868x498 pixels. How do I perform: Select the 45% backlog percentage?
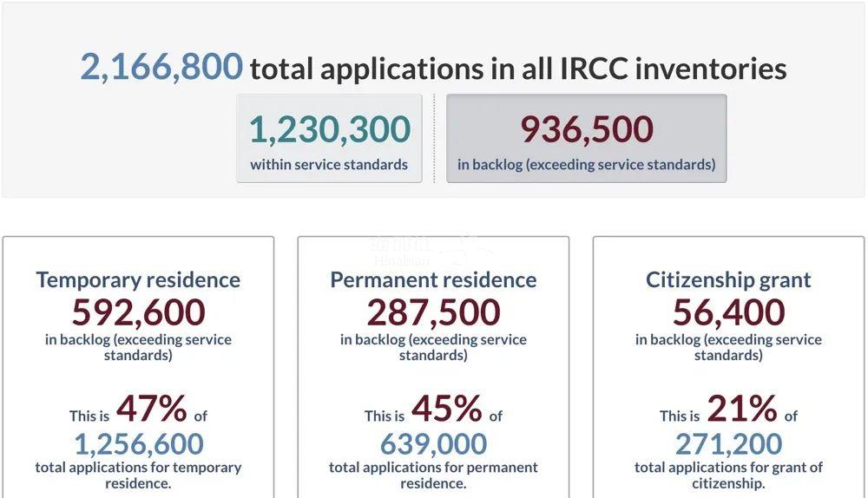pyautogui.click(x=446, y=408)
